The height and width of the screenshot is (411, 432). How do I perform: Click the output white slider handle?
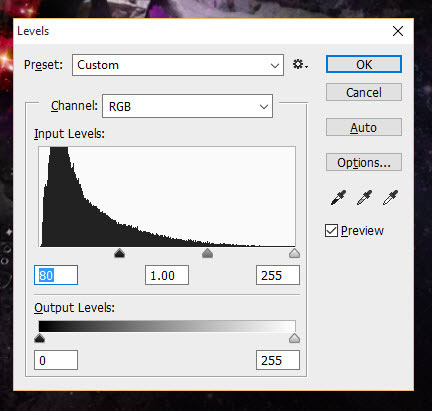click(294, 338)
